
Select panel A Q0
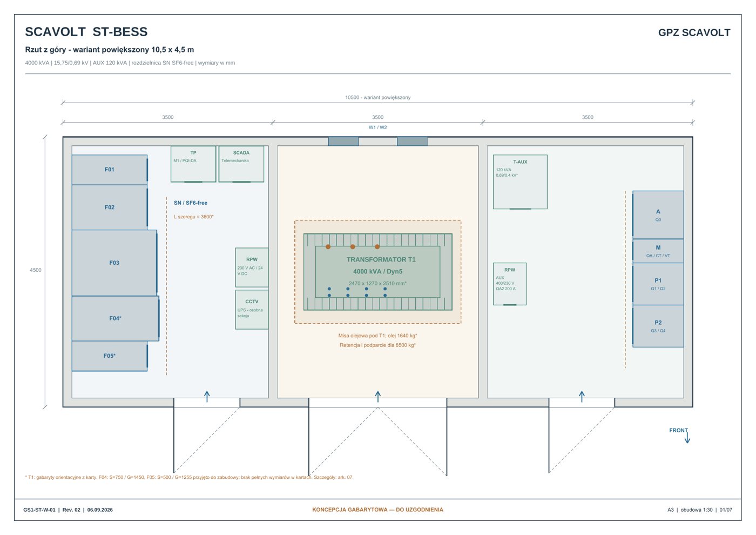658,215
